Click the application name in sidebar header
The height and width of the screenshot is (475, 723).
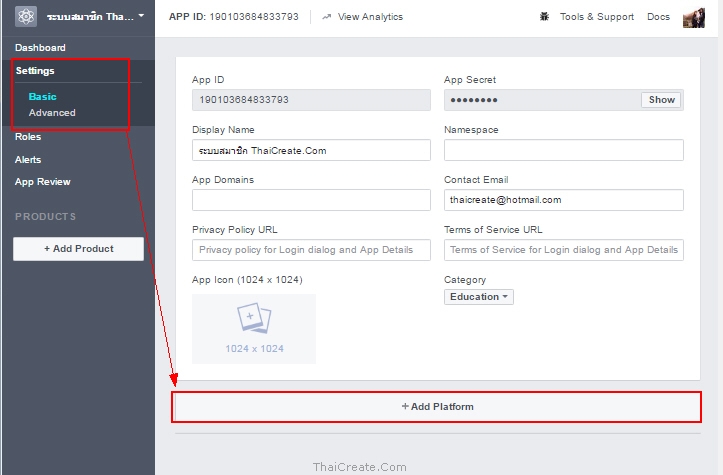[x=90, y=17]
